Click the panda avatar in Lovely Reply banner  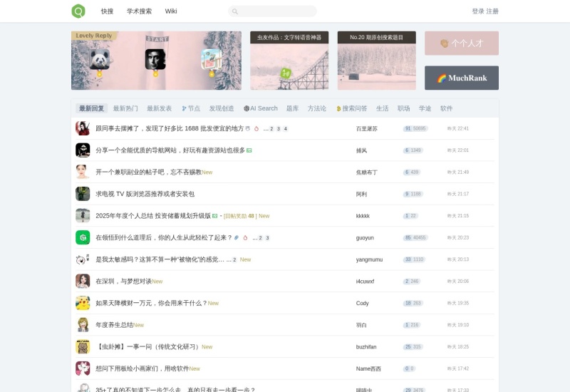point(99,60)
